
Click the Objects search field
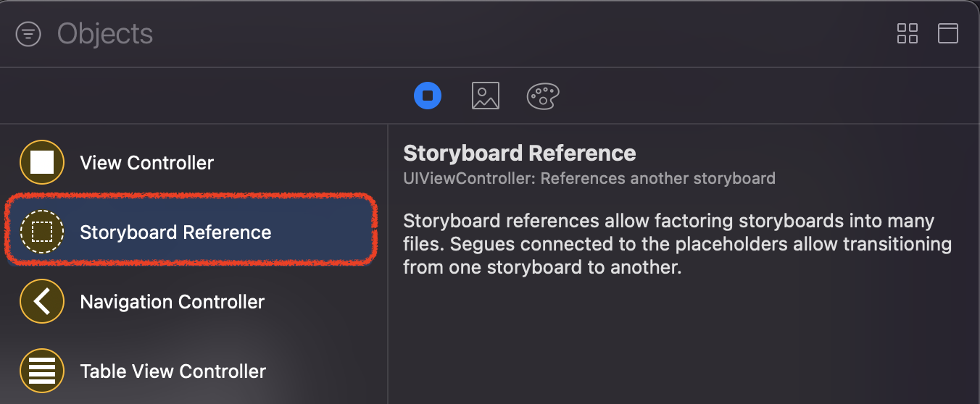[x=290, y=34]
